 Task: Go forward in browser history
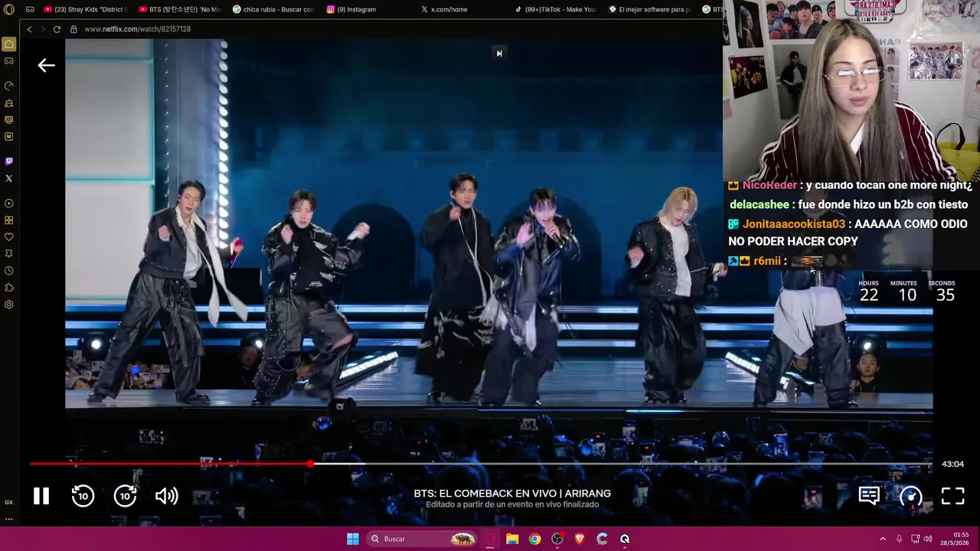(x=42, y=29)
